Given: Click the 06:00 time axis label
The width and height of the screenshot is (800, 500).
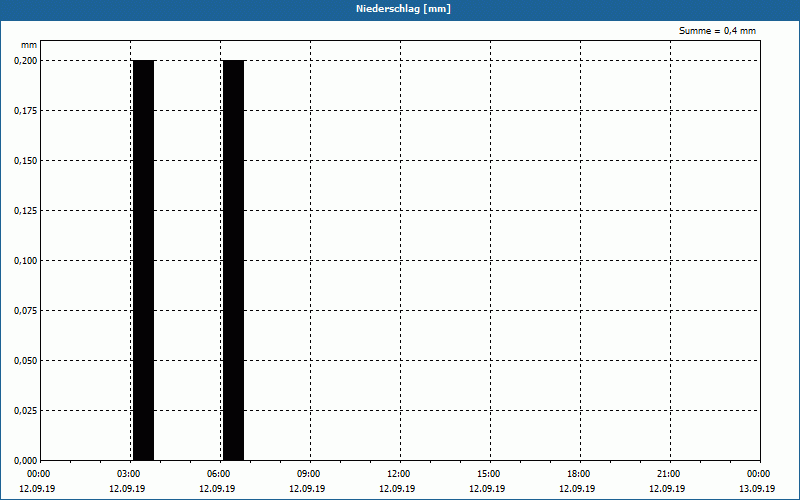Looking at the screenshot, I should click(x=218, y=474).
